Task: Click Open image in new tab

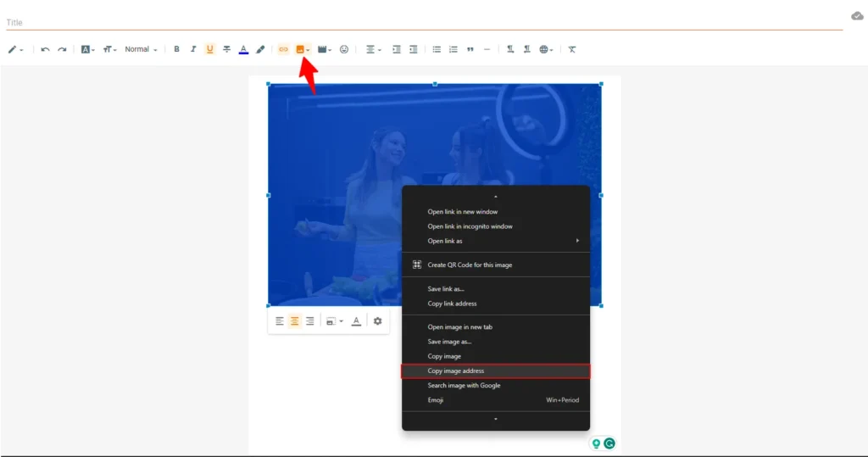Action: (x=459, y=327)
